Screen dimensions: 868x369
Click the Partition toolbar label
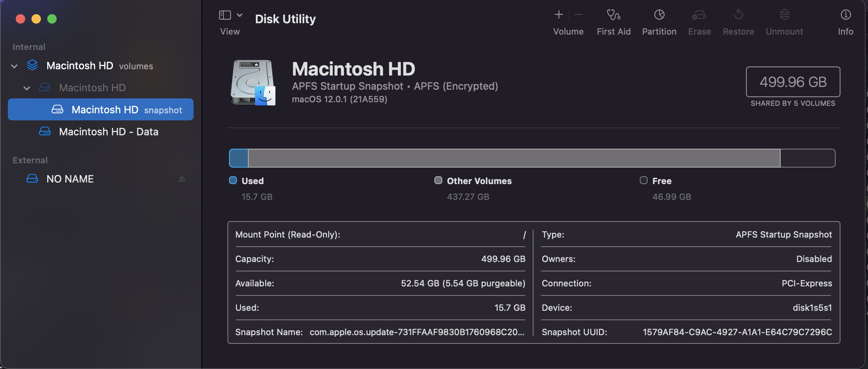(x=659, y=31)
